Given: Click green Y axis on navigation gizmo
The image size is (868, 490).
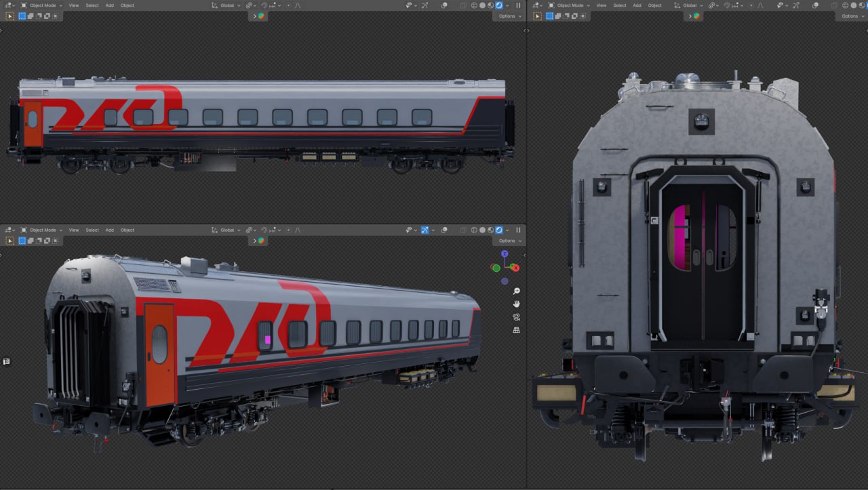Looking at the screenshot, I should (496, 268).
